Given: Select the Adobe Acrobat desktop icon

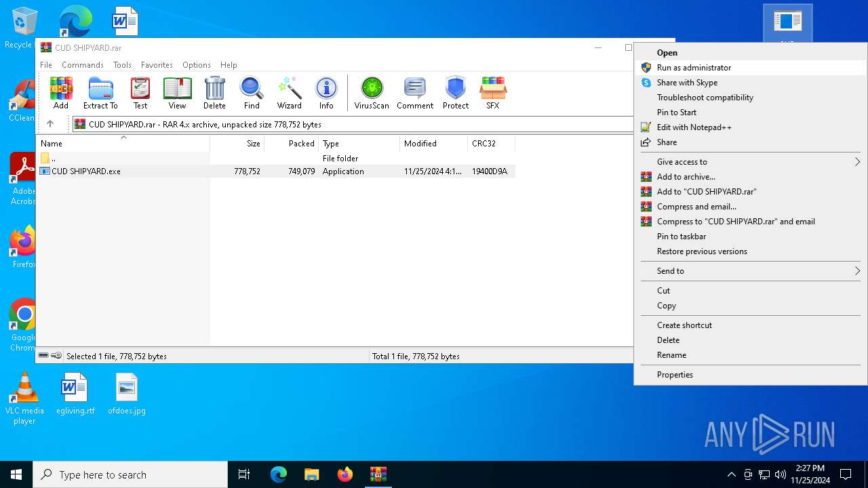Looking at the screenshot, I should coord(22,180).
